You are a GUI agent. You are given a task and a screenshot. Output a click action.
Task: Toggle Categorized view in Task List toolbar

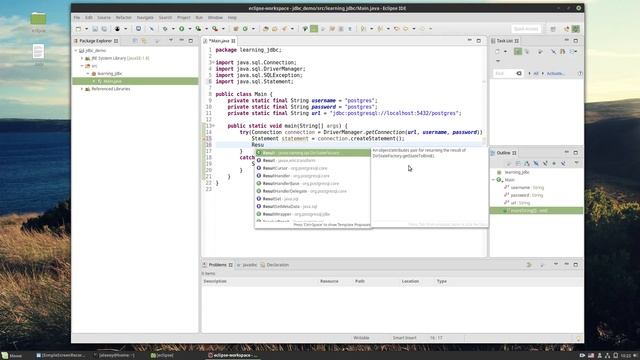point(518,52)
